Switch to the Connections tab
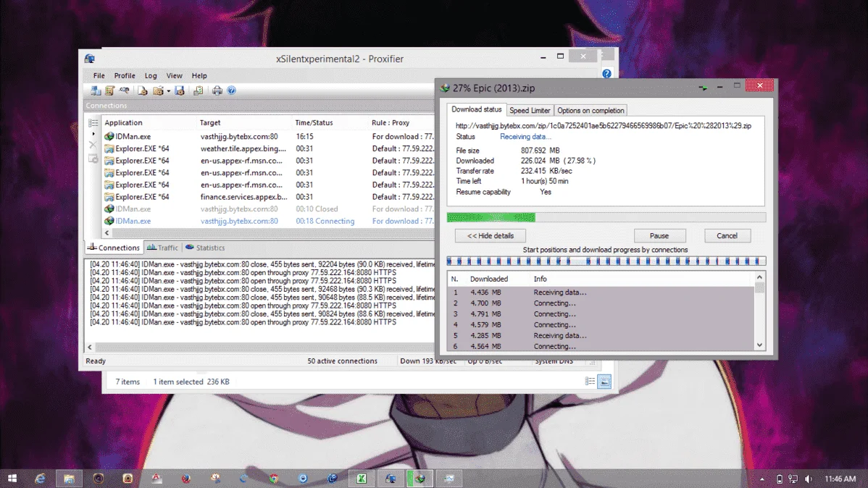The height and width of the screenshot is (488, 868). 114,248
